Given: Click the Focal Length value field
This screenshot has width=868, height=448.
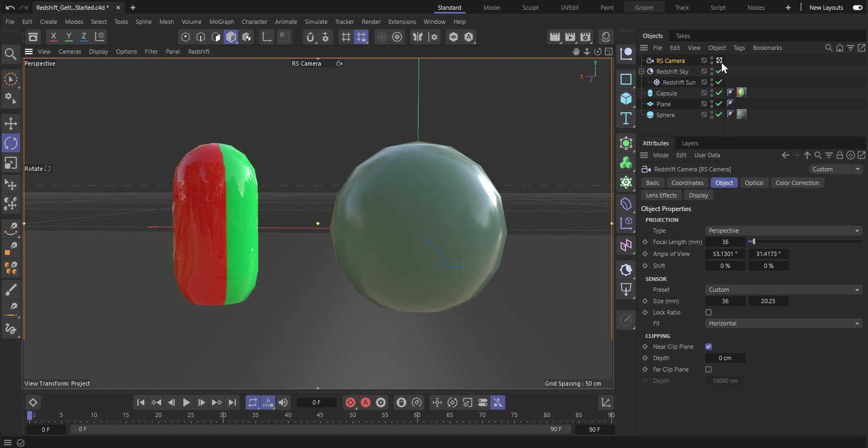Looking at the screenshot, I should point(725,242).
